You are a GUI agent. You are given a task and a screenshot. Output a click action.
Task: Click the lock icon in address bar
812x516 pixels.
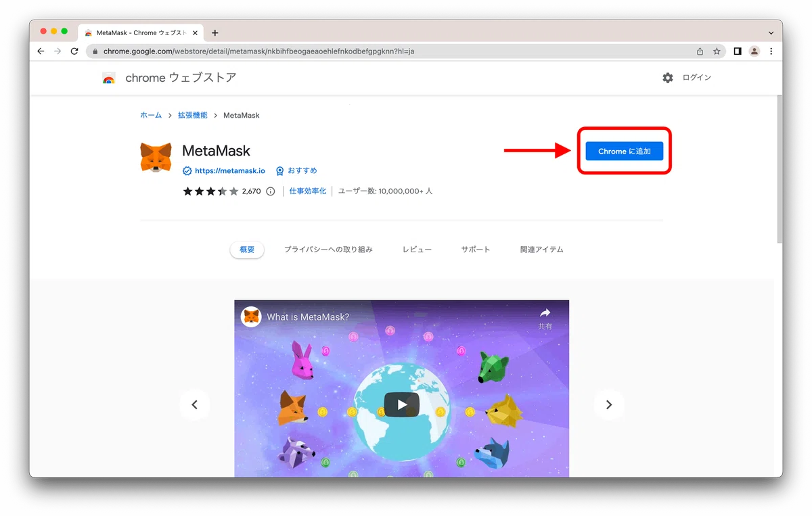(95, 51)
